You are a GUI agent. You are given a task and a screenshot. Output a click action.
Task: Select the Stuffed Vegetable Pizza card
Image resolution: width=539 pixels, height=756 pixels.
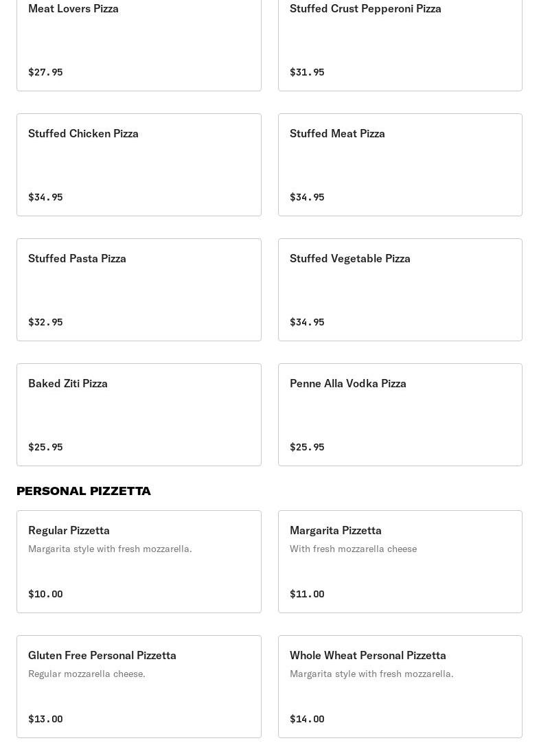pyautogui.click(x=400, y=290)
